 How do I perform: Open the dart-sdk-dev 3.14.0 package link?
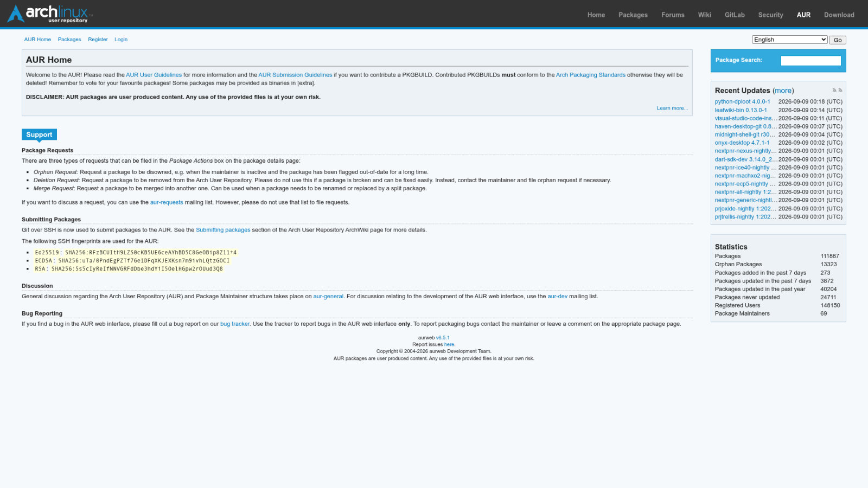coord(746,159)
